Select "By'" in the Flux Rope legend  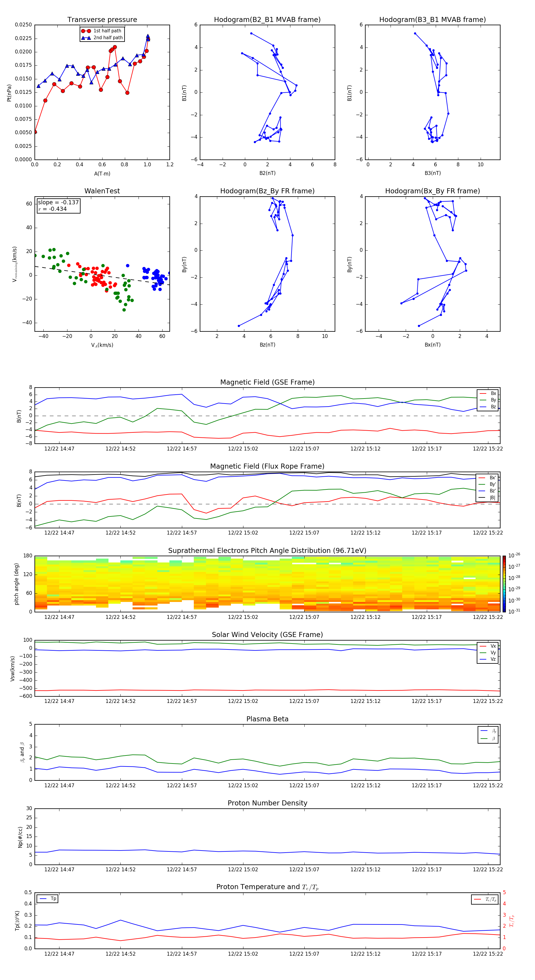click(488, 484)
